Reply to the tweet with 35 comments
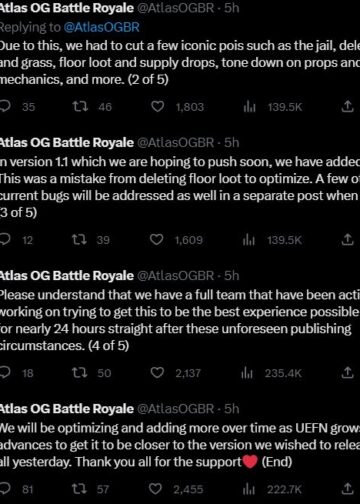360x504 pixels. coord(5,107)
